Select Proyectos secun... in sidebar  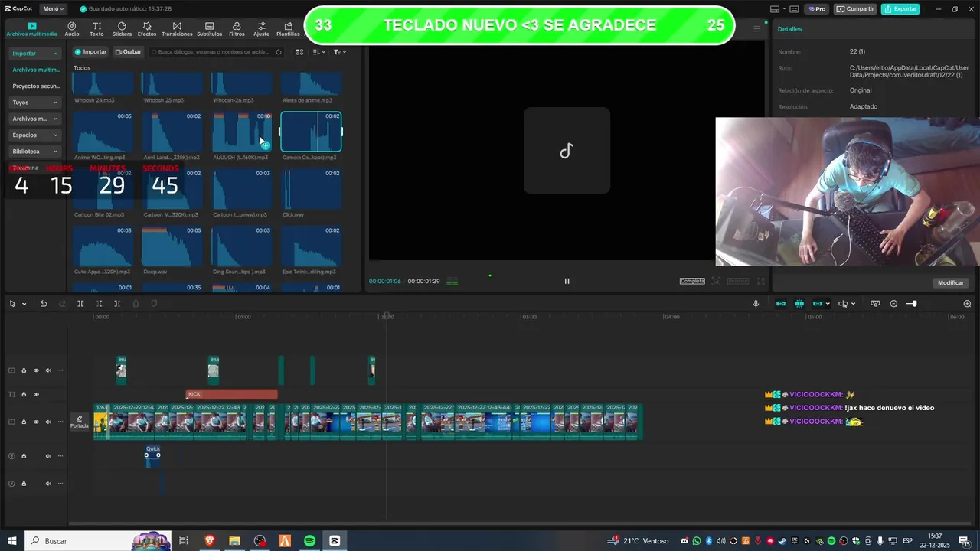(36, 86)
